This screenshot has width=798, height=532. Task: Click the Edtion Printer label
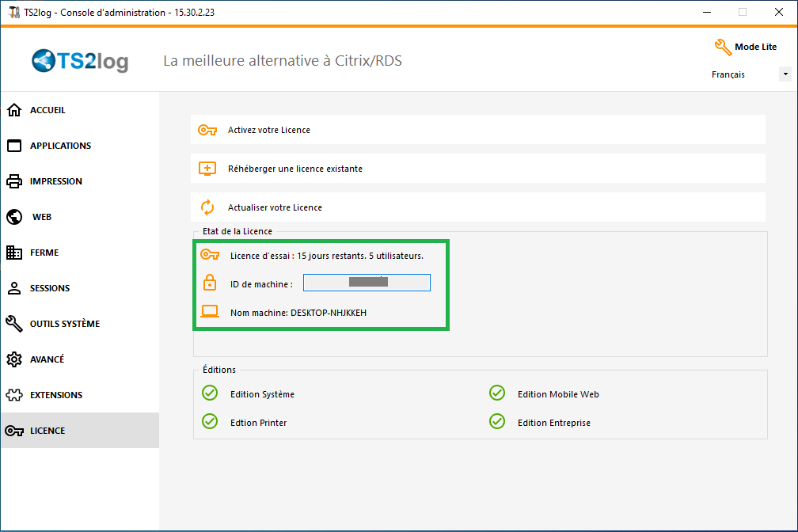tap(259, 423)
